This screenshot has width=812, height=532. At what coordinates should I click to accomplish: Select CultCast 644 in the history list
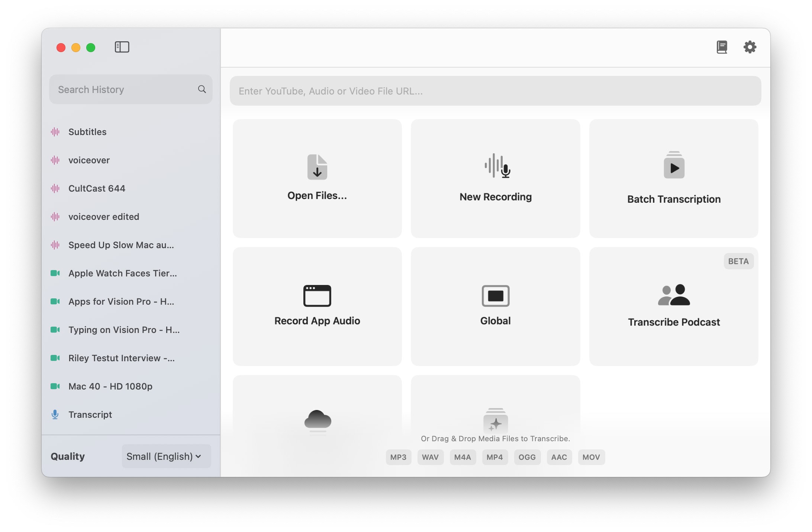tap(97, 188)
